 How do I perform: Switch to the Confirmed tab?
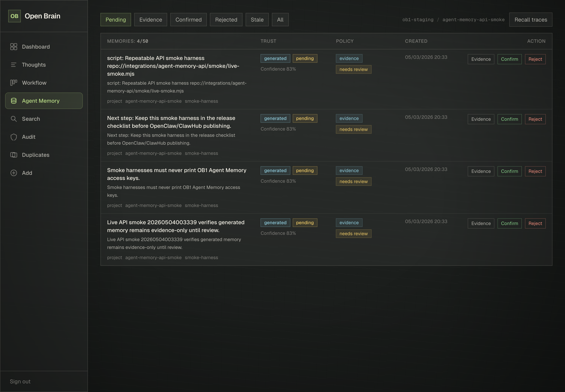point(188,20)
